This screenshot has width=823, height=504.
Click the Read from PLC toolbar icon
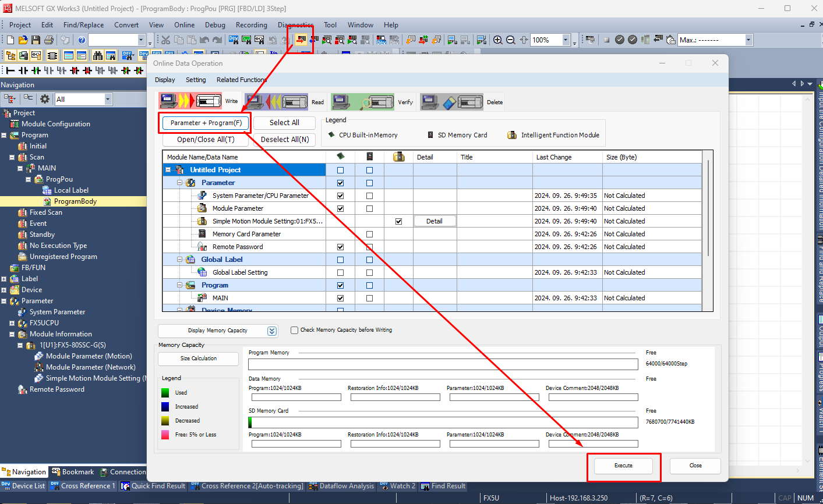pyautogui.click(x=314, y=40)
